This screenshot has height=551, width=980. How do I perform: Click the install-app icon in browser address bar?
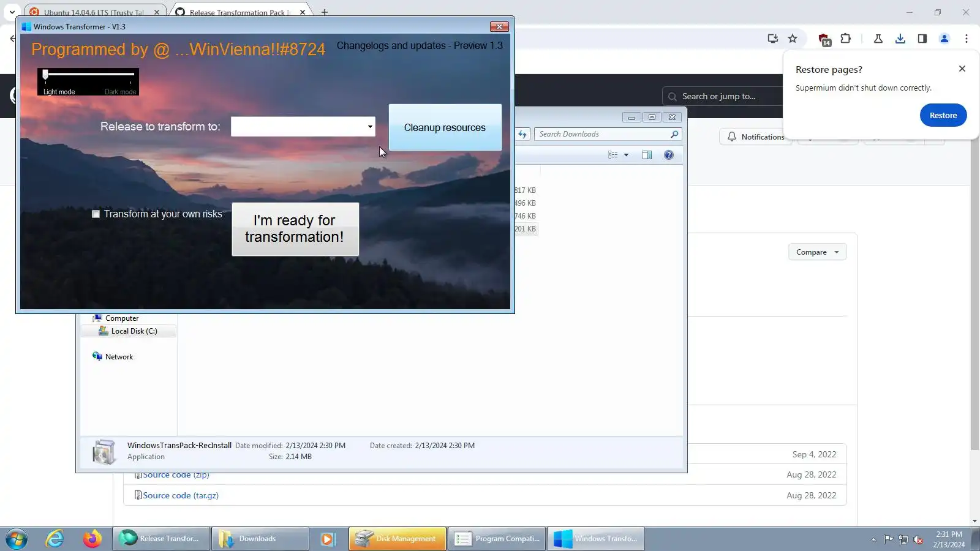click(772, 39)
